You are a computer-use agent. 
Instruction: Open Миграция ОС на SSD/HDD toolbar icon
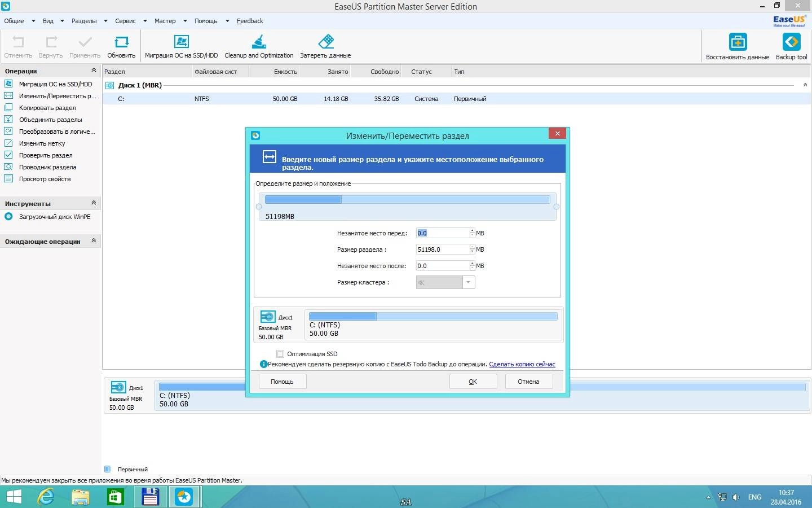[x=181, y=42]
